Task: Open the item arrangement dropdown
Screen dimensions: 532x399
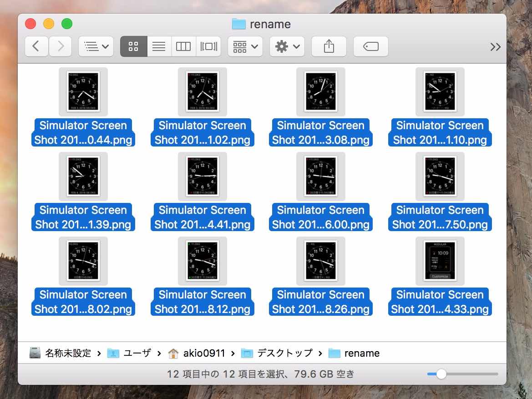Action: click(245, 46)
